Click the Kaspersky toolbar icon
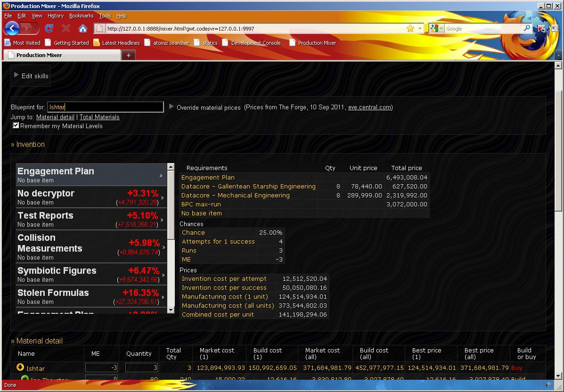This screenshot has height=392, width=564. tap(541, 28)
